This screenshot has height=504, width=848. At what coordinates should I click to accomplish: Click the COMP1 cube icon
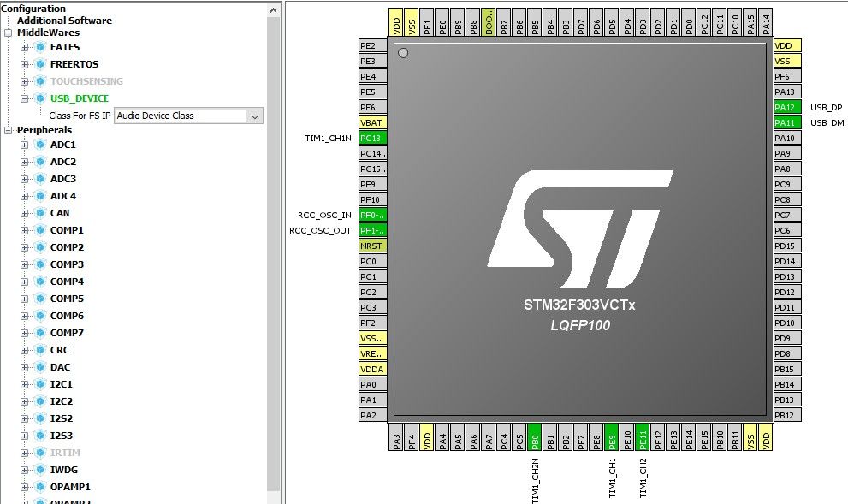click(40, 230)
